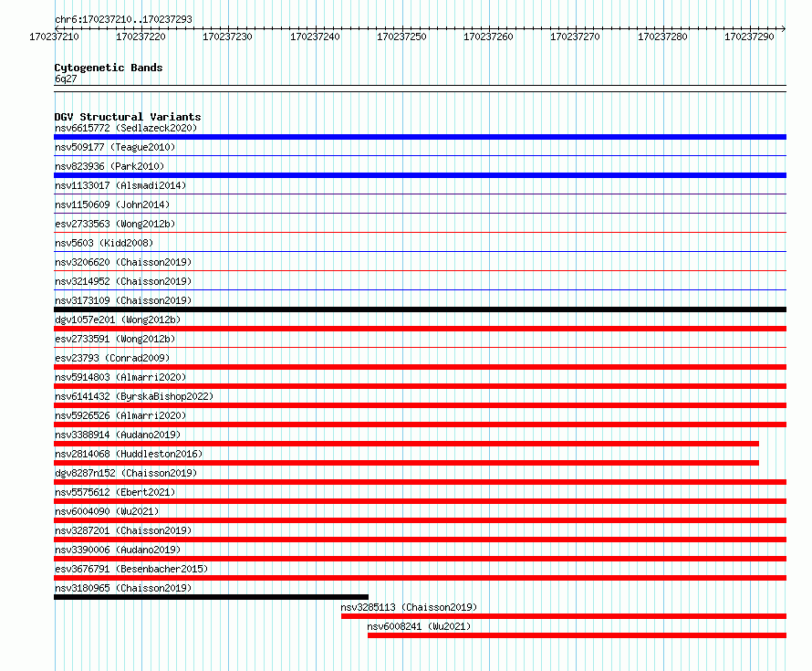Click the red bar under nsv6008241
Image resolution: width=812 pixels, height=671 pixels.
click(577, 635)
